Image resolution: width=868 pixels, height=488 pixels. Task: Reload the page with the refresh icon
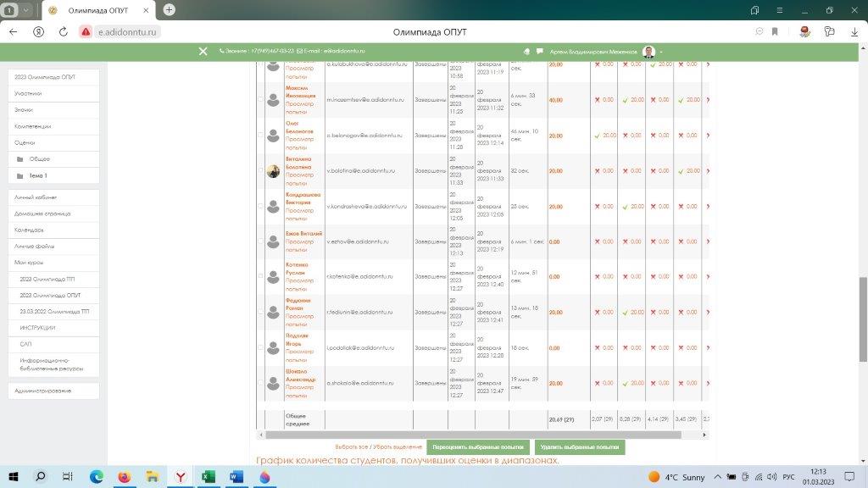point(64,31)
